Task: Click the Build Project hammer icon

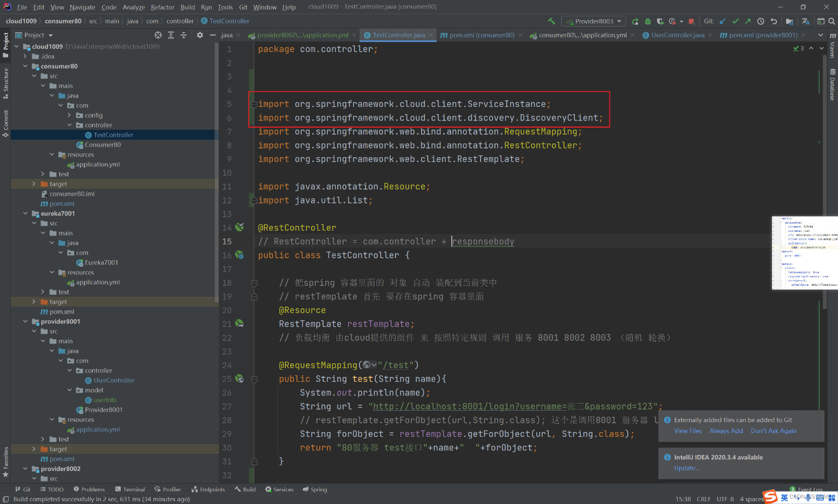Action: [x=552, y=21]
